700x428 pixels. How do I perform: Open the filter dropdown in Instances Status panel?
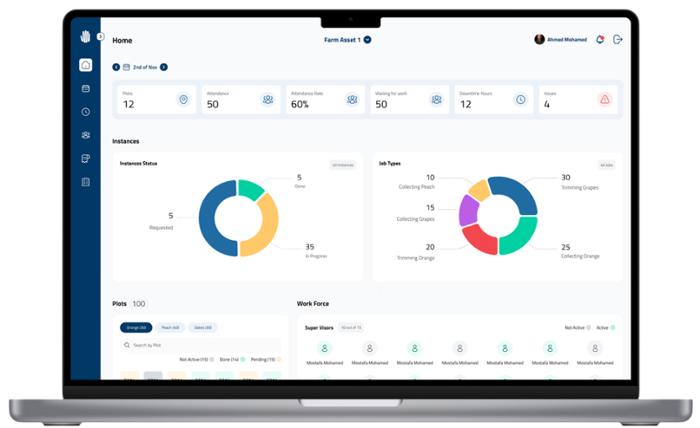tap(343, 165)
